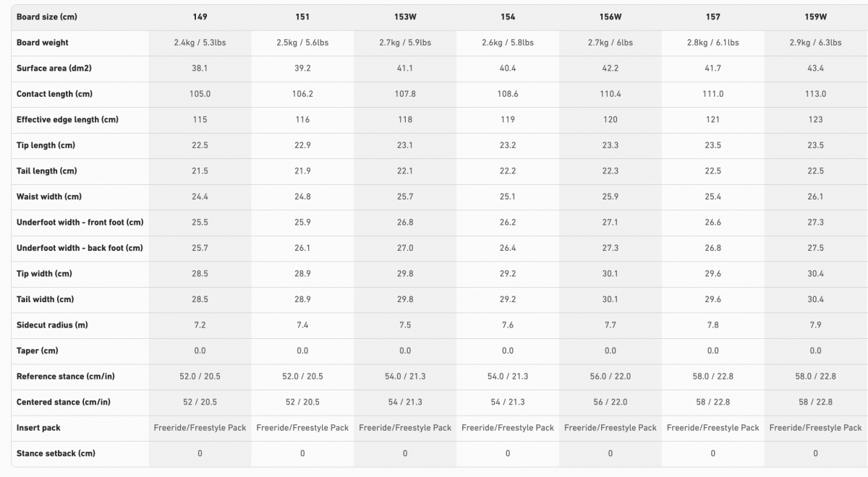The image size is (868, 477).
Task: Select the Insert pack row label
Action: coord(38,428)
